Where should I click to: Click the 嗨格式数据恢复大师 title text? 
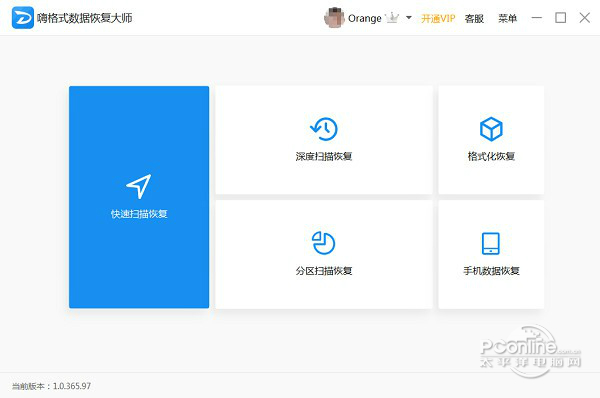[x=85, y=18]
